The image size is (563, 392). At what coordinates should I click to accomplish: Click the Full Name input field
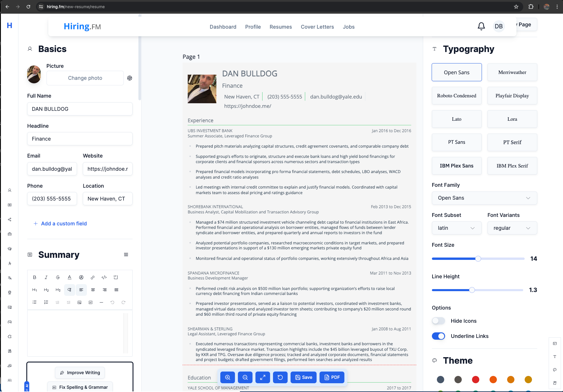(x=80, y=109)
